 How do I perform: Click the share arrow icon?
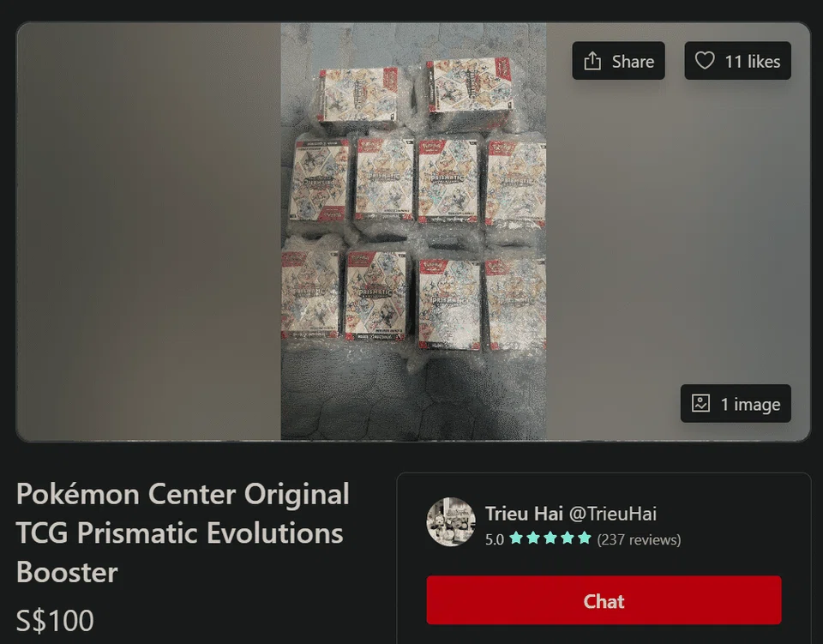(592, 61)
